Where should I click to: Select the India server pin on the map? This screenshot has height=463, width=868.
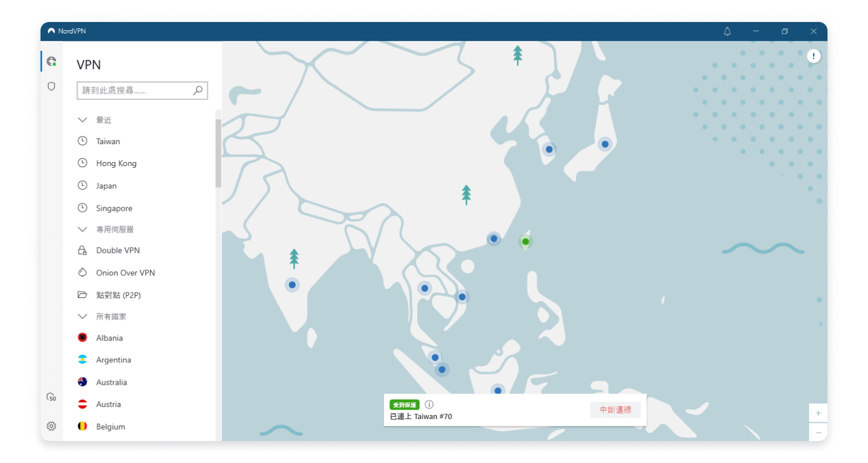pos(292,285)
